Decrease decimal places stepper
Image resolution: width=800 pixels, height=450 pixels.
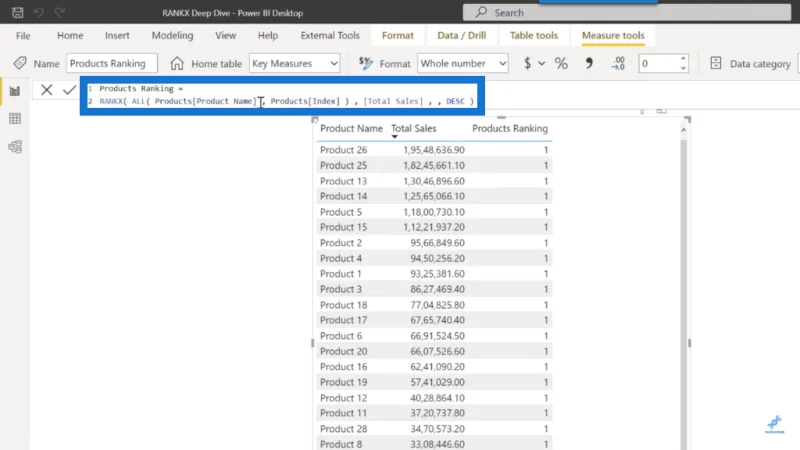[683, 68]
